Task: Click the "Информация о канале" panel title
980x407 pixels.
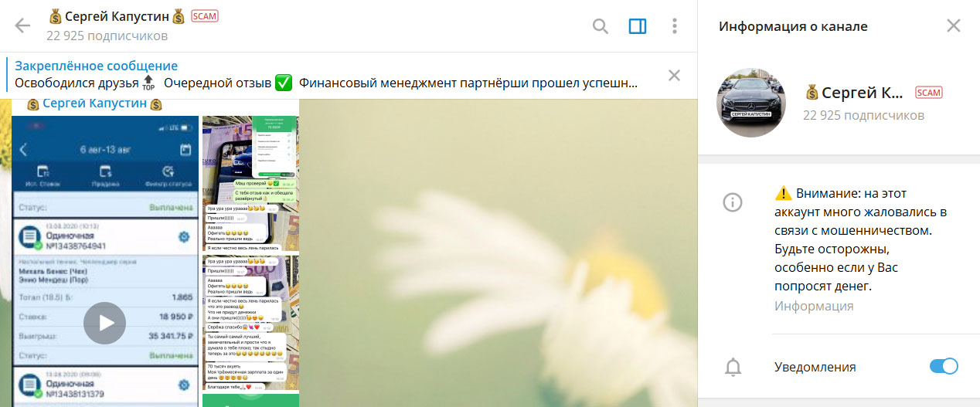Action: point(793,26)
